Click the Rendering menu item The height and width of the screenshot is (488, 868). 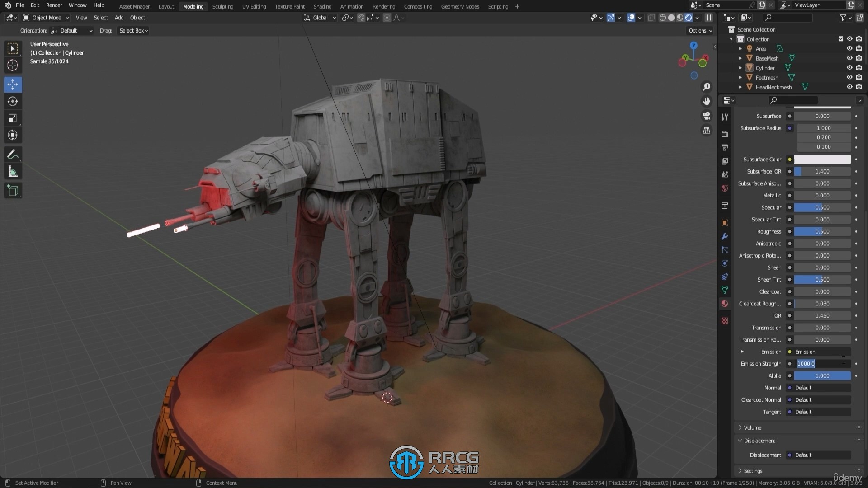pos(383,6)
